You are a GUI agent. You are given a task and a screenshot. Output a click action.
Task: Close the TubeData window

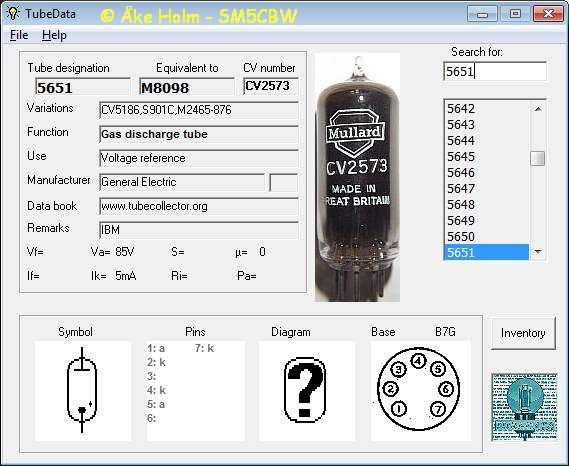click(548, 14)
